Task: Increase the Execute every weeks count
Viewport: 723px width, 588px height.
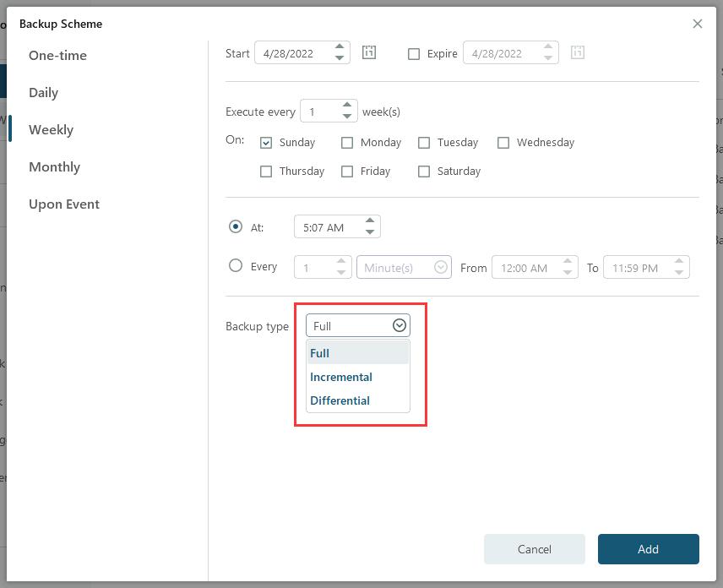Action: pos(347,105)
